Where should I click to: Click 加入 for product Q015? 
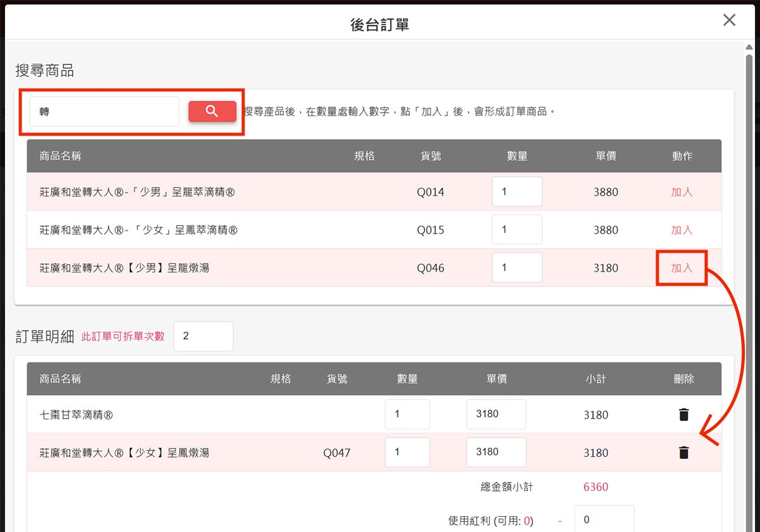point(681,230)
